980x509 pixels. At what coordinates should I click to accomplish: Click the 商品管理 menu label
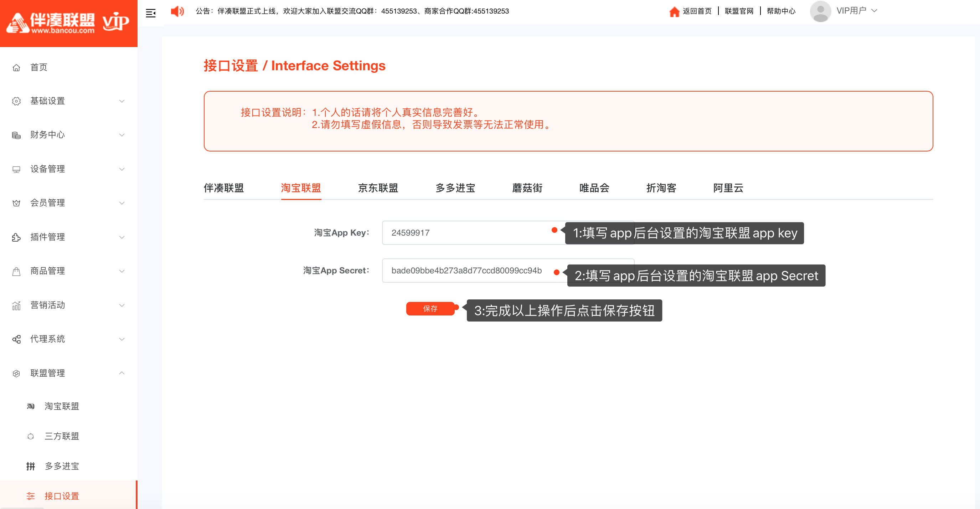(47, 271)
